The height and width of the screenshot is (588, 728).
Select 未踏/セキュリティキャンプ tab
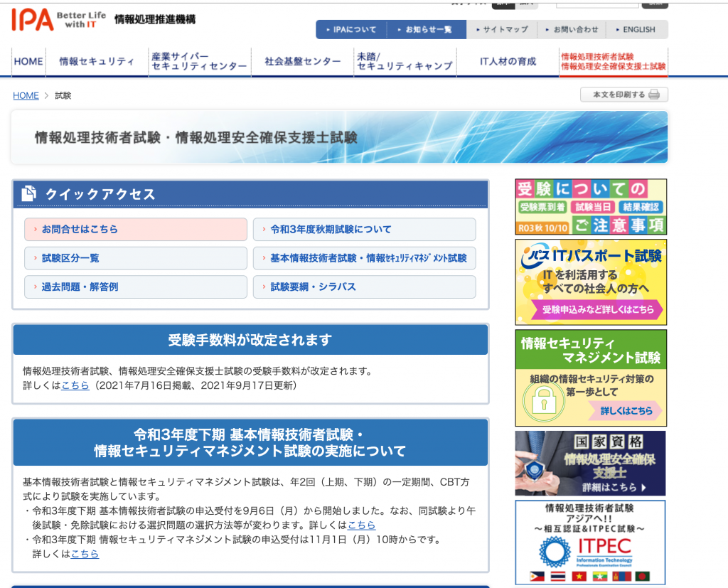(x=405, y=61)
